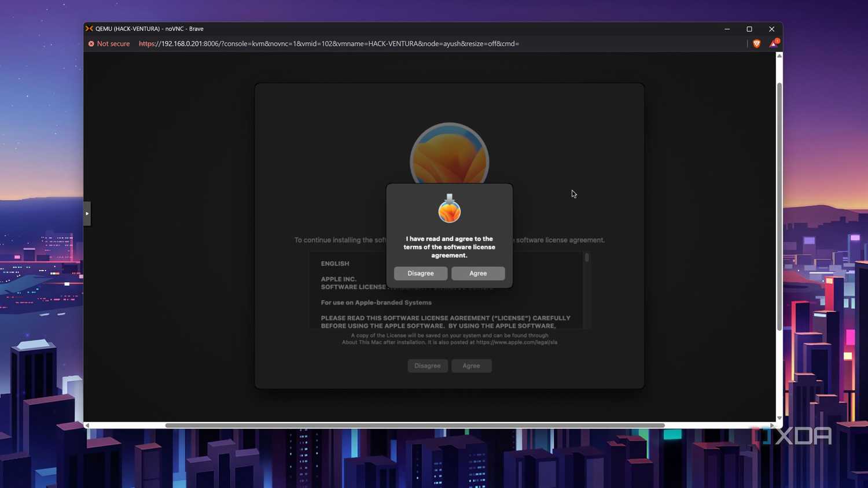Click the browser horizontal scrollbar
This screenshot has width=868, height=488.
[x=415, y=426]
